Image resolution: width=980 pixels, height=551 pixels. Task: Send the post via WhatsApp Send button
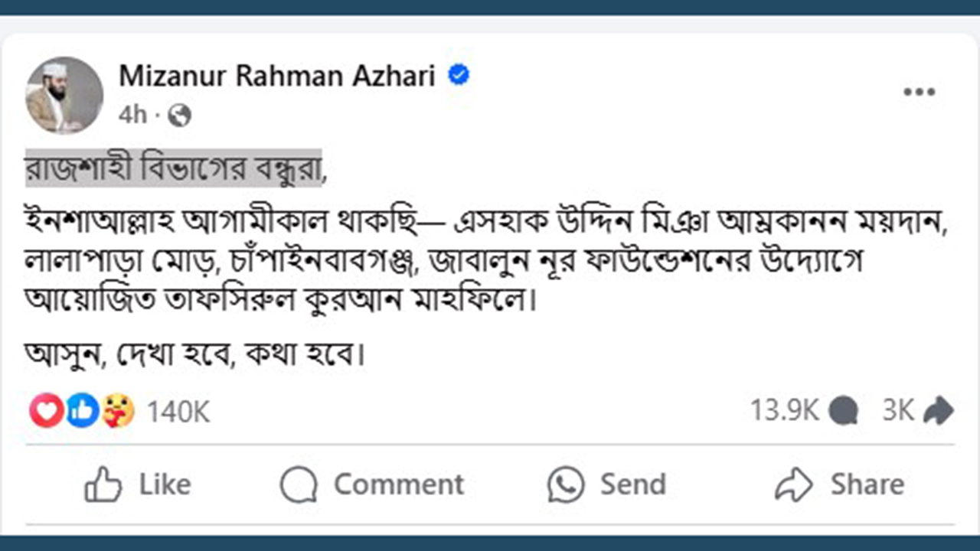pos(606,485)
